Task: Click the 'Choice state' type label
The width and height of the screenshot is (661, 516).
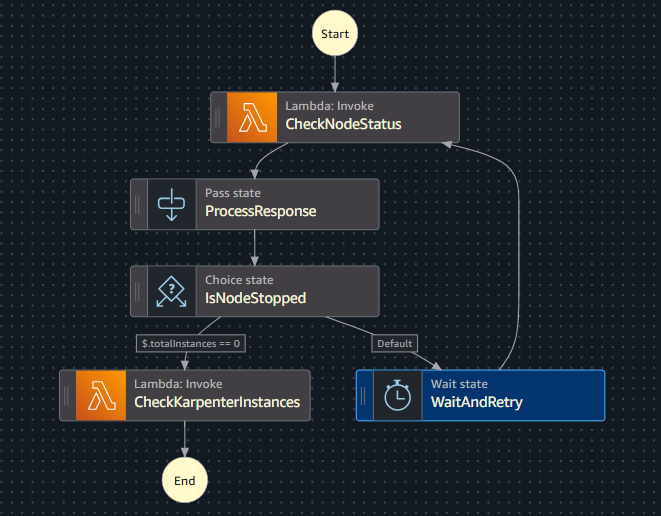Action: point(239,280)
